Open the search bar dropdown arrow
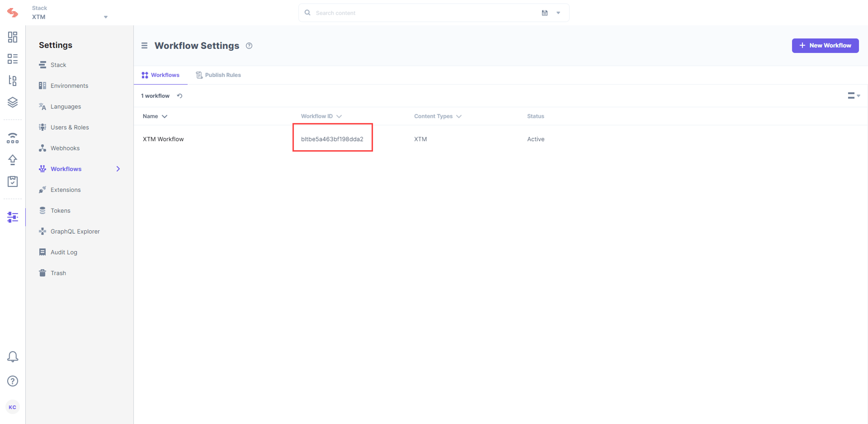Screen dimensions: 868x424 pos(558,13)
